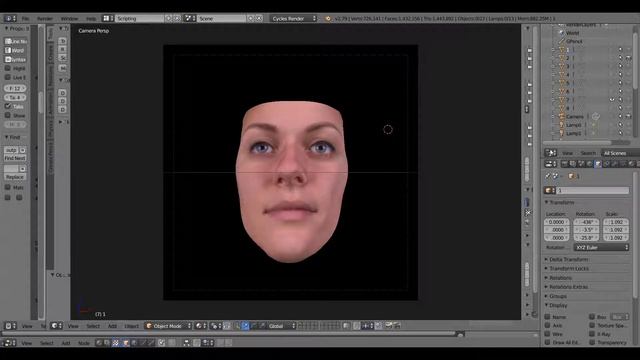
Task: Open the Object properties tab cube icon
Action: 598,164
